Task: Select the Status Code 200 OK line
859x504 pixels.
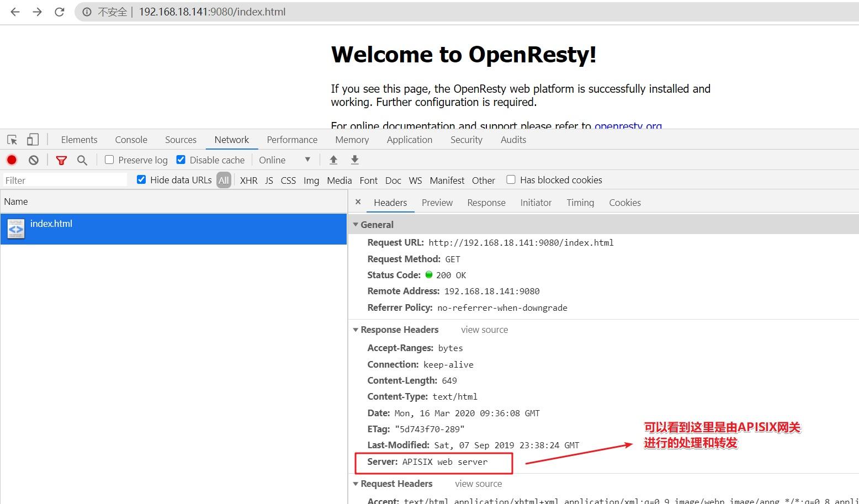Action: (x=417, y=275)
